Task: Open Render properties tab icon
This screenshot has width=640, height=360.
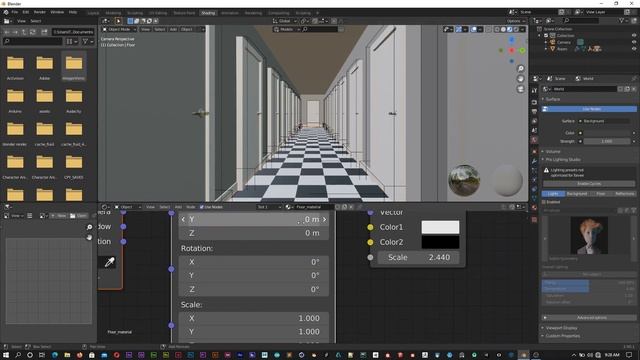Action: click(534, 102)
